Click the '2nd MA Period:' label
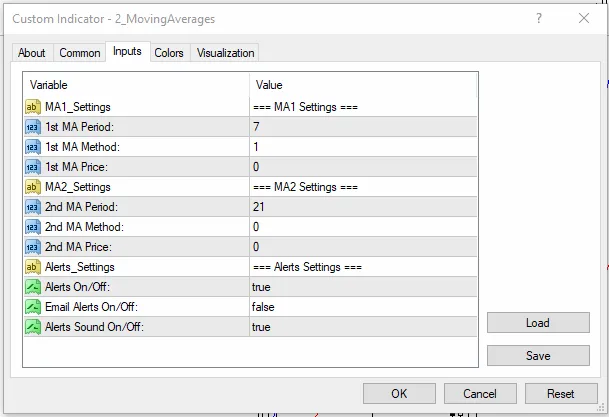 point(81,207)
